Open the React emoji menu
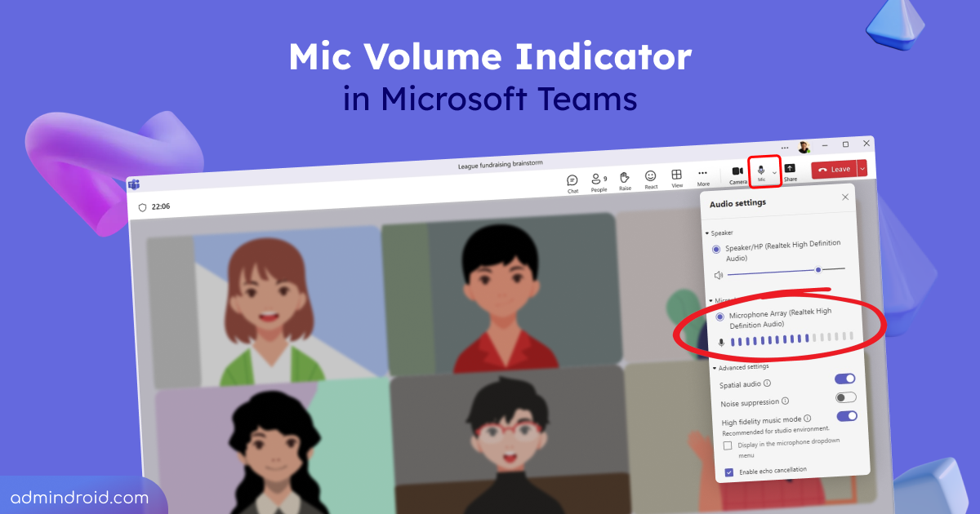This screenshot has width=980, height=514. pyautogui.click(x=651, y=175)
